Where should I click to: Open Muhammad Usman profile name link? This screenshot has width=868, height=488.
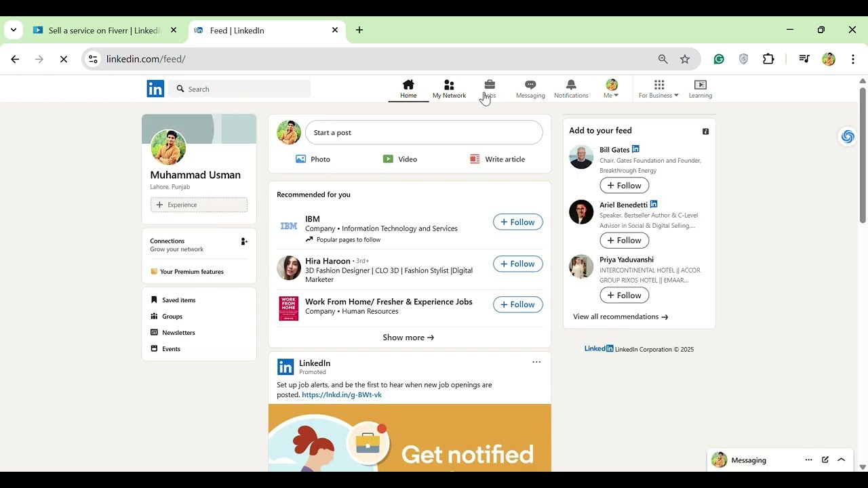[195, 175]
